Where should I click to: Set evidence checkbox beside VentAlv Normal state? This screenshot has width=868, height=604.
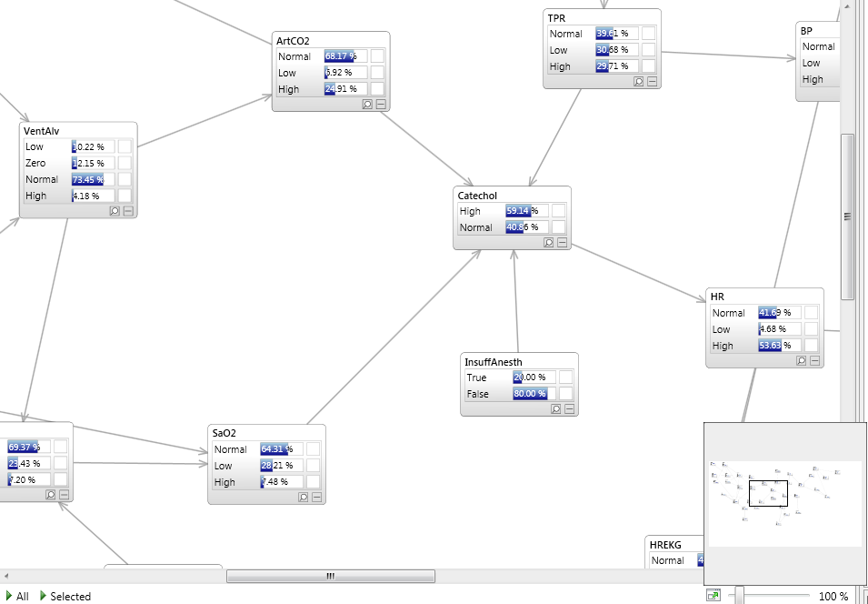pyautogui.click(x=125, y=179)
